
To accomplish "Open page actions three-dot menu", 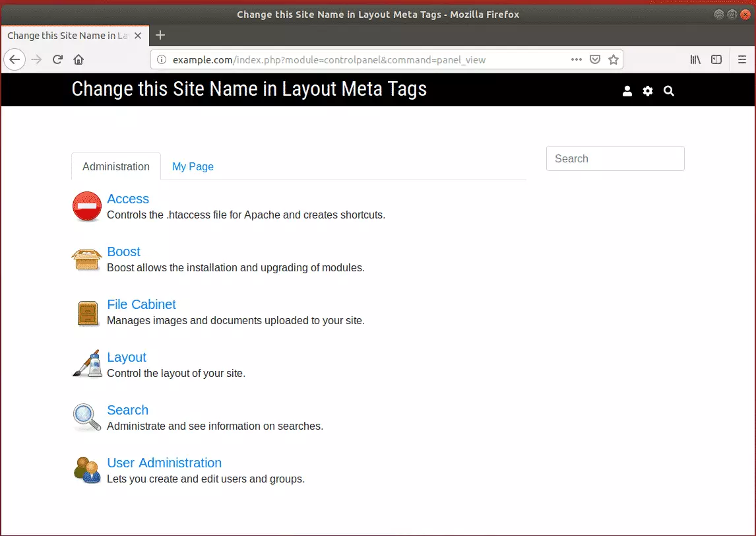I will 577,59.
